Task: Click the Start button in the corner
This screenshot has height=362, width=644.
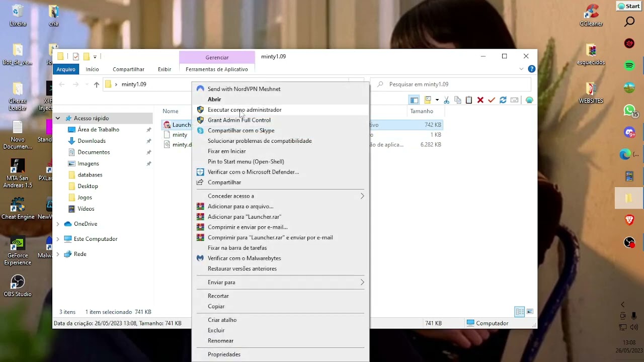Action: tap(628, 6)
